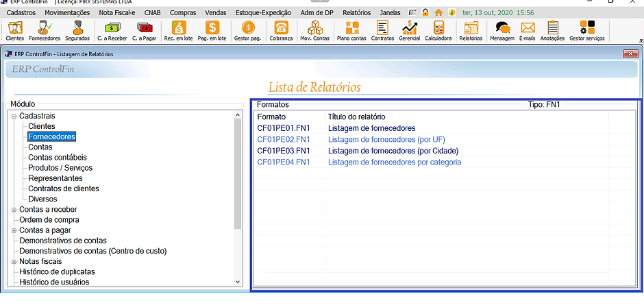Open the Clientes toolbar icon
Screen dimensions: 644x305
(x=15, y=32)
